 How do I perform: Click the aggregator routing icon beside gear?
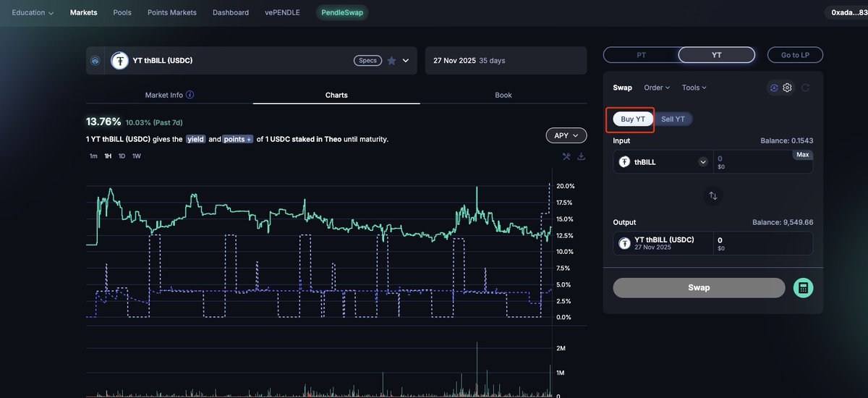point(774,88)
